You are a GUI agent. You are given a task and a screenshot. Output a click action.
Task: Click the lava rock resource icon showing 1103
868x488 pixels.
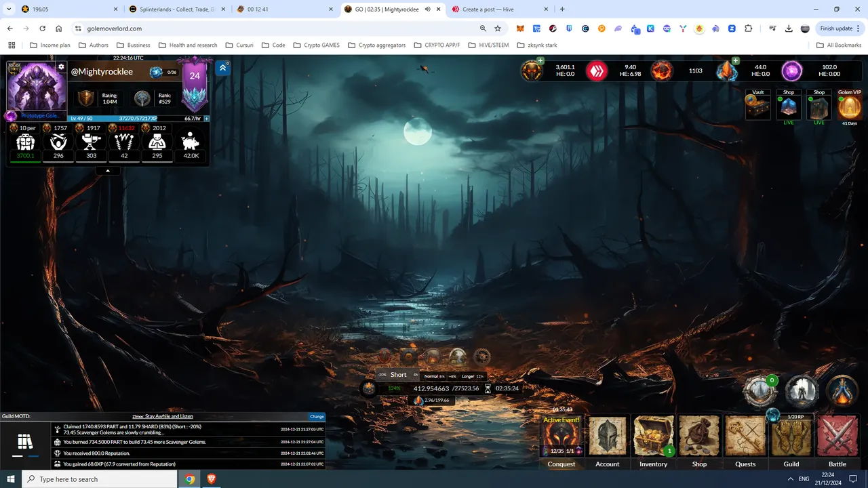(x=662, y=70)
